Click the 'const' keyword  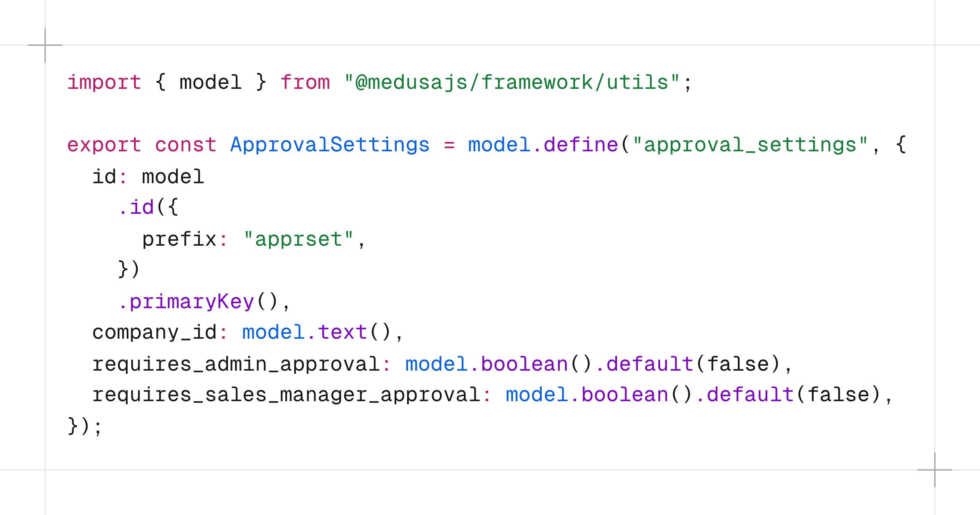click(x=186, y=145)
